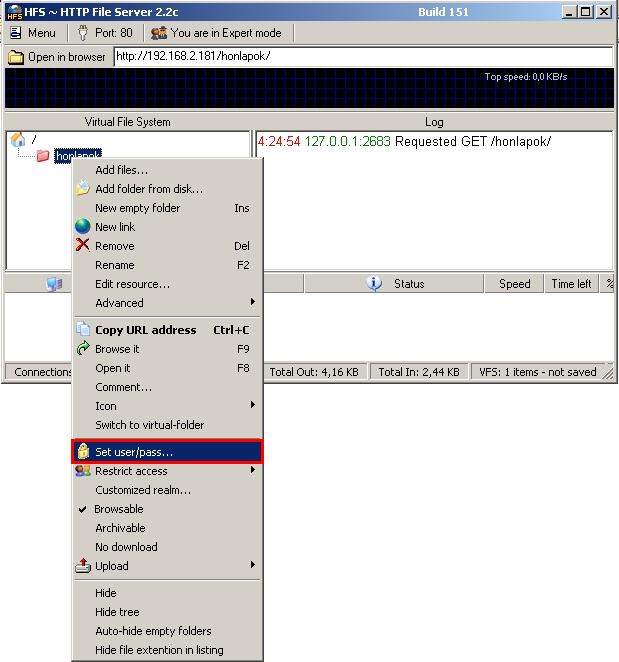619x662 pixels.
Task: Click the Restrict access users icon
Action: click(83, 471)
